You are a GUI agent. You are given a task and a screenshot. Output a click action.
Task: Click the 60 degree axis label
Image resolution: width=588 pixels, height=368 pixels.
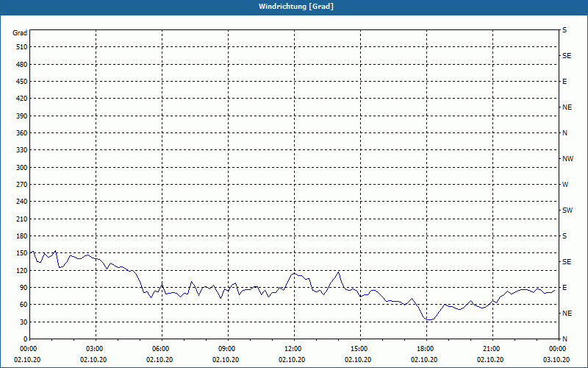point(24,305)
